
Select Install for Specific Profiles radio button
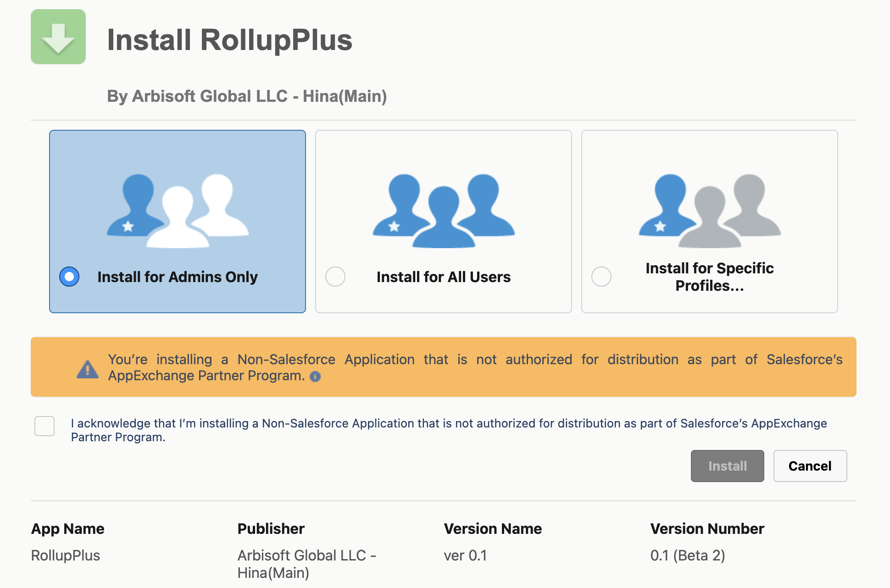coord(601,277)
